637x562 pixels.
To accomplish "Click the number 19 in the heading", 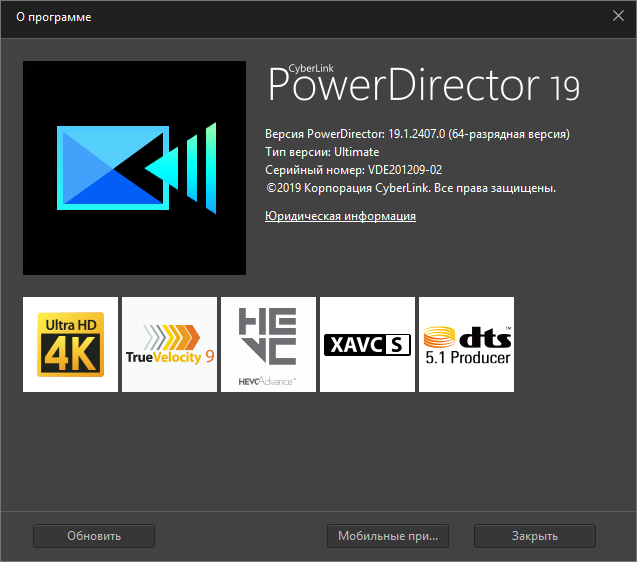I will pyautogui.click(x=563, y=90).
